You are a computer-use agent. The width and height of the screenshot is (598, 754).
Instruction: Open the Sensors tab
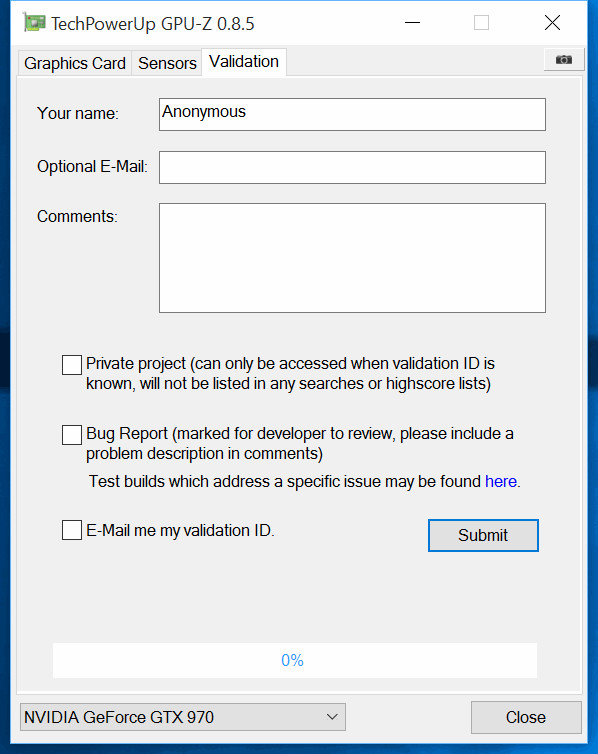click(167, 63)
